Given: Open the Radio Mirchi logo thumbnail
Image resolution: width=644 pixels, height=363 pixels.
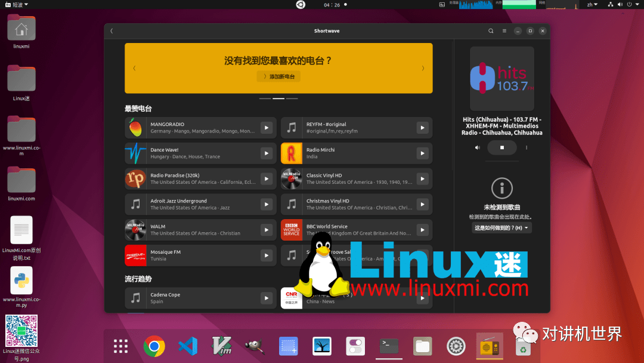Looking at the screenshot, I should click(292, 153).
